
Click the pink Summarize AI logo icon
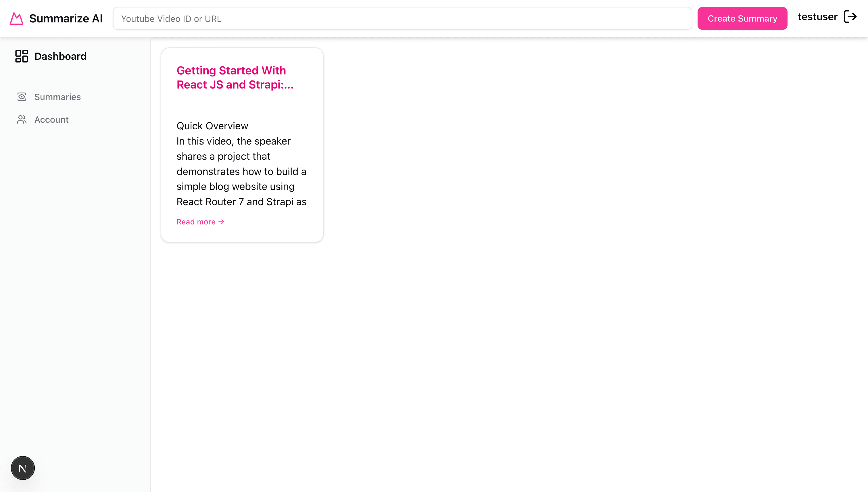pyautogui.click(x=16, y=19)
